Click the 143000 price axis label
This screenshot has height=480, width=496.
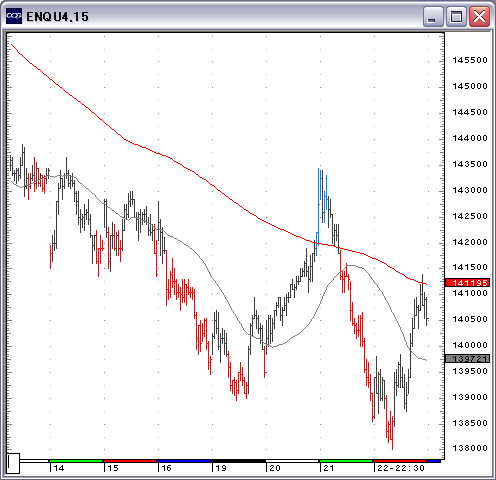click(470, 190)
